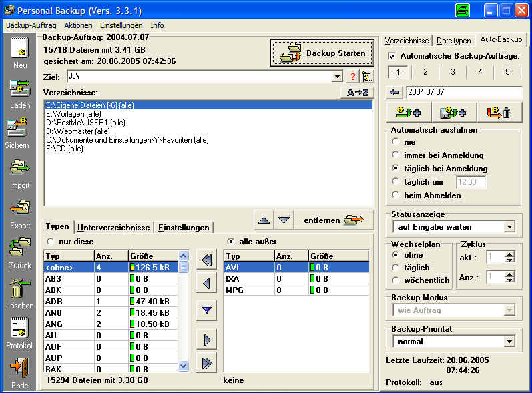
Task: Choose the 'alle außer' radio button
Action: click(230, 242)
